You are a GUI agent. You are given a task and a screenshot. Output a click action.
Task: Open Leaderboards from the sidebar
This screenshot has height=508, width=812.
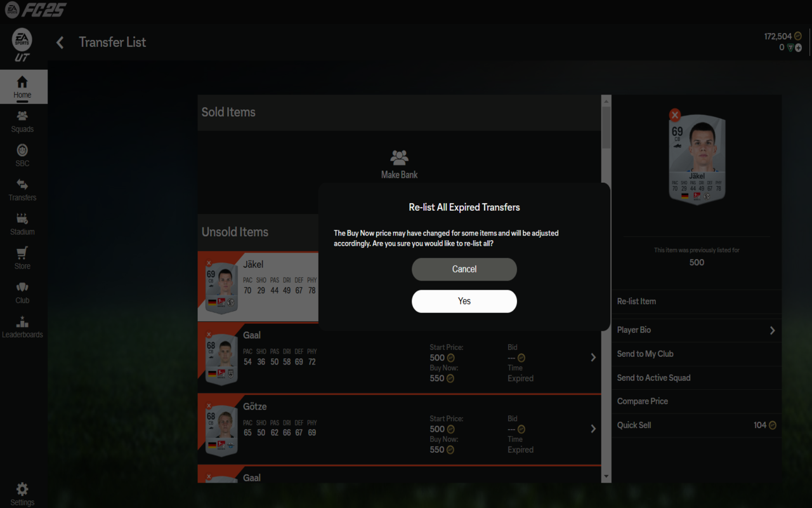coord(23,327)
